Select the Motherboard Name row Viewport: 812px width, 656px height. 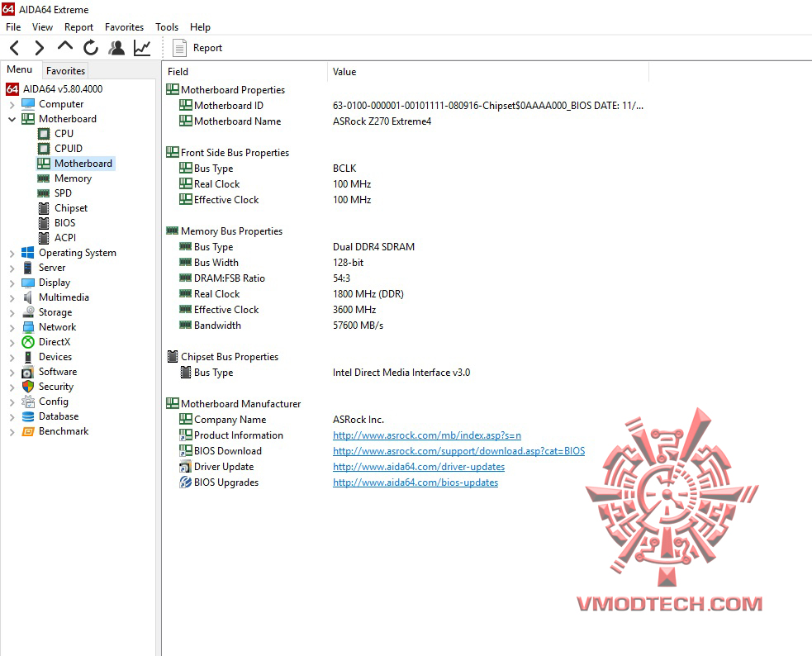(406, 121)
